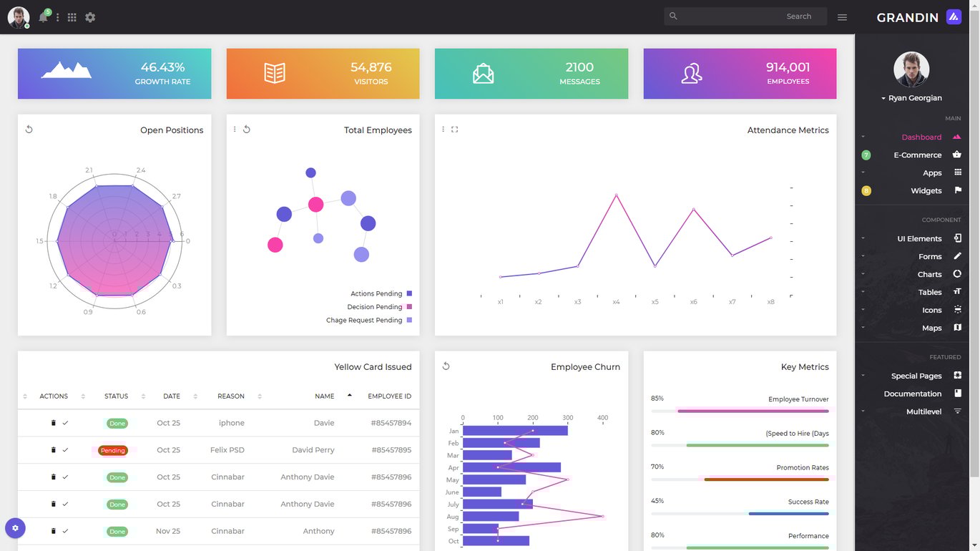The image size is (980, 551).
Task: Open the notifications bell icon
Action: click(x=43, y=17)
